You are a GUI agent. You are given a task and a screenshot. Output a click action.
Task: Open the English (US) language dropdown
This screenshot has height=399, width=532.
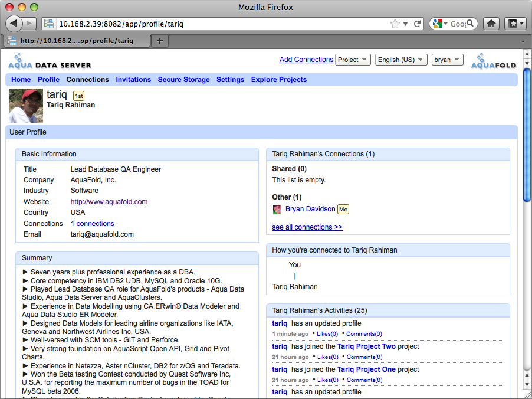(400, 60)
